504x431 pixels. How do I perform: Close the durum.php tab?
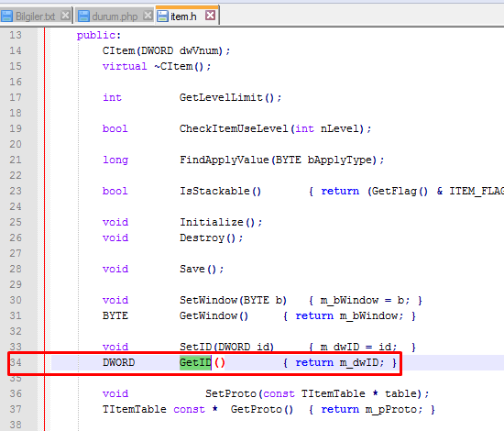pyautogui.click(x=148, y=15)
